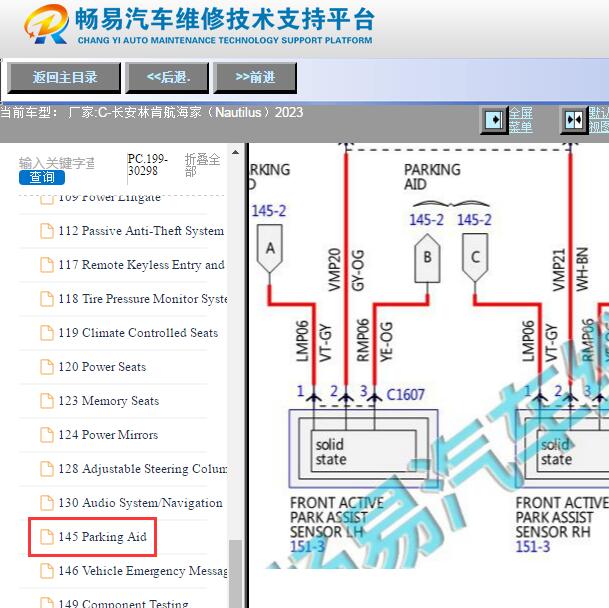The height and width of the screenshot is (608, 609).
Task: Select 145 Parking Aid entry
Action: [x=103, y=537]
